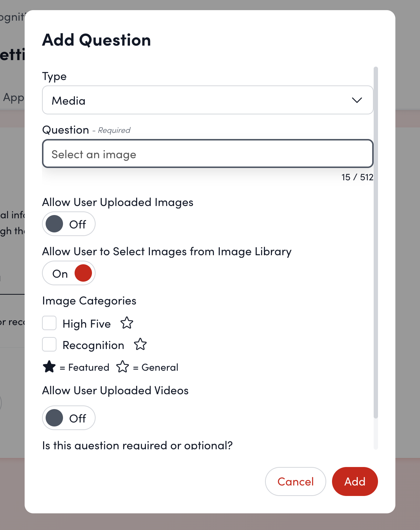Enable Allow User Uploaded Videos toggle
This screenshot has height=530, width=420.
pyautogui.click(x=69, y=418)
